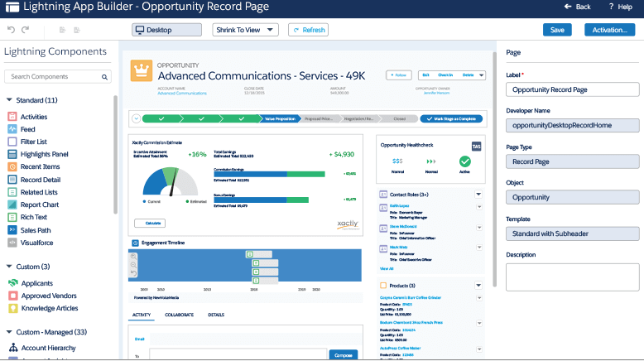Open the Advanced Communications account link
The image size is (644, 361).
182,94
